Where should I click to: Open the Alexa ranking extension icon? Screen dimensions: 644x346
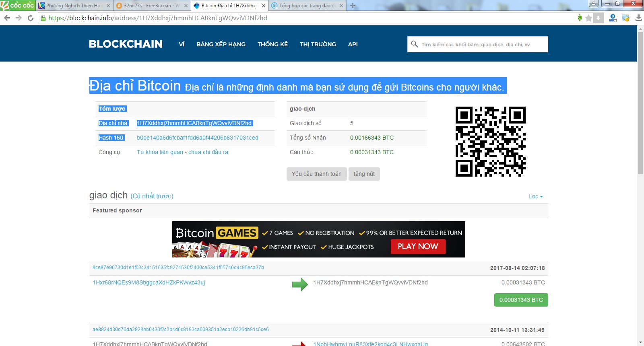(x=613, y=18)
